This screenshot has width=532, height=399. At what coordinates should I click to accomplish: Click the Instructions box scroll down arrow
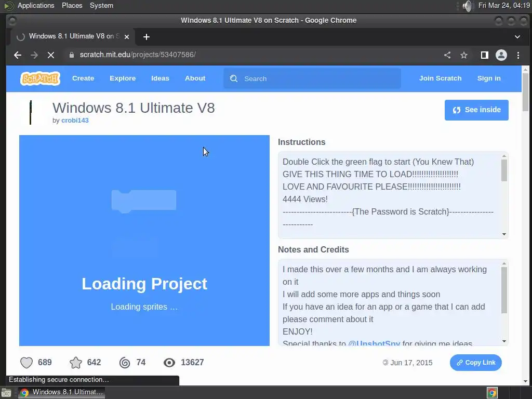tap(504, 234)
